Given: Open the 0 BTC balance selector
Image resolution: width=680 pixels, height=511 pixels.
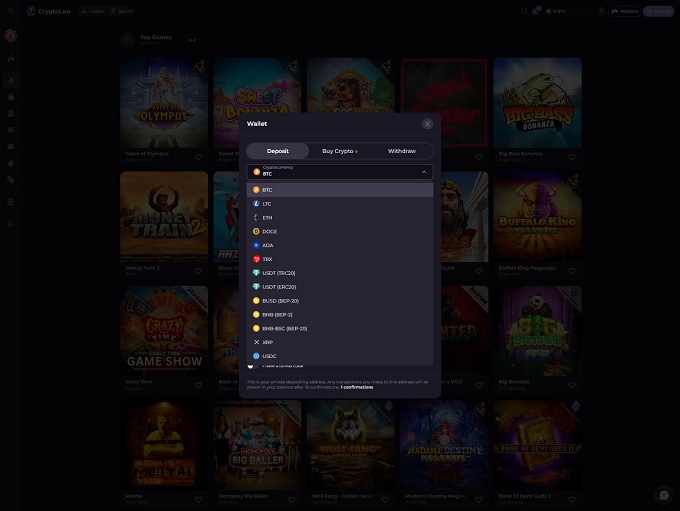Looking at the screenshot, I should (569, 11).
